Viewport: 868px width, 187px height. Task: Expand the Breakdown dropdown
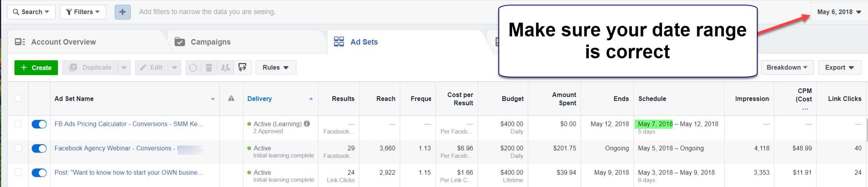pos(787,67)
